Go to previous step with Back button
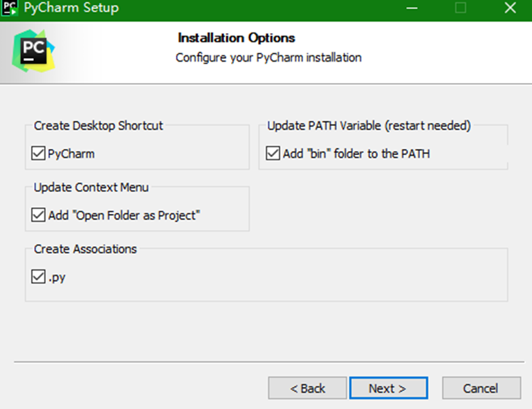Image resolution: width=532 pixels, height=409 pixels. (307, 388)
